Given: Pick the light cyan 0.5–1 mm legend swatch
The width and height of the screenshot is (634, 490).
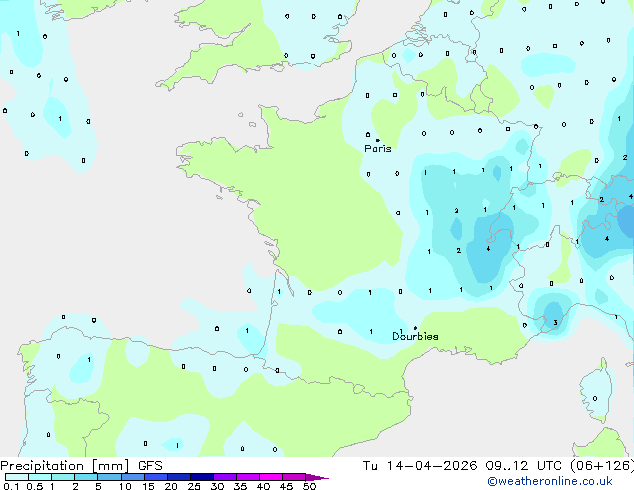Looking at the screenshot, I should click(x=40, y=477).
